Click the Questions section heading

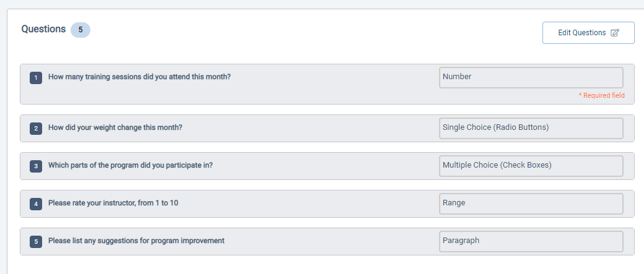[x=43, y=29]
